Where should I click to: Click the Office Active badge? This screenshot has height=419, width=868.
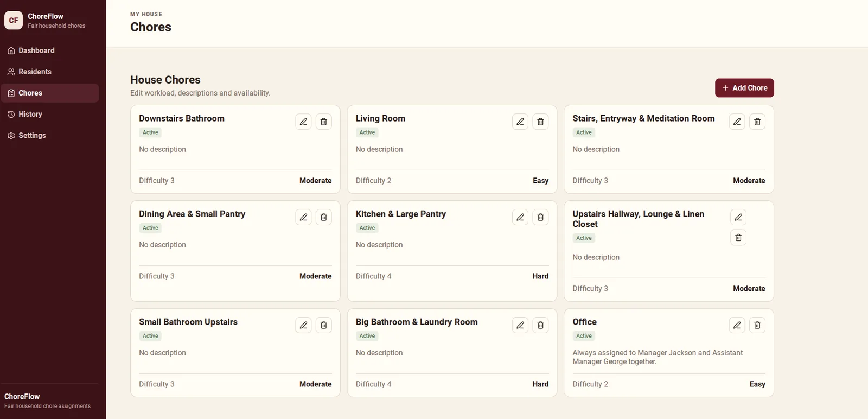pos(584,336)
